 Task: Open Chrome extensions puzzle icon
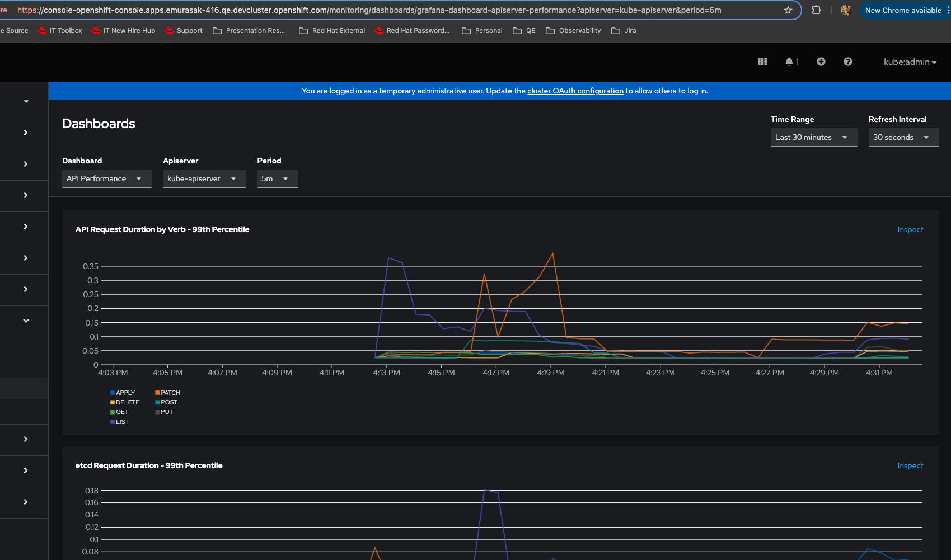[x=816, y=10]
